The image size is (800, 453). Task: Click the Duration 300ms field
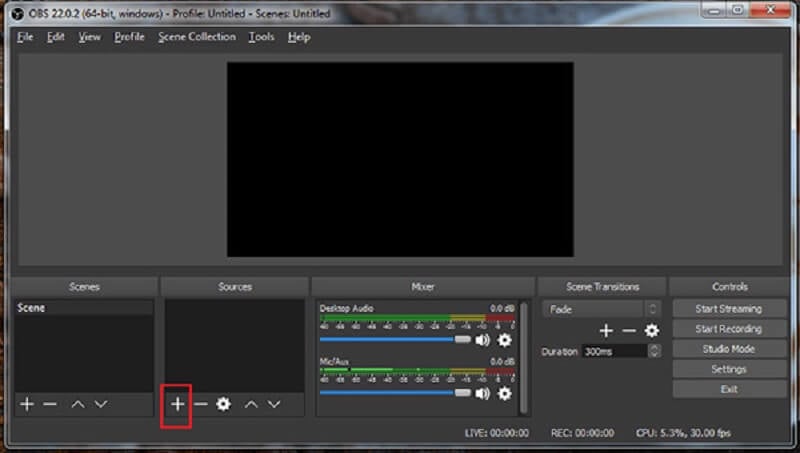coord(615,351)
